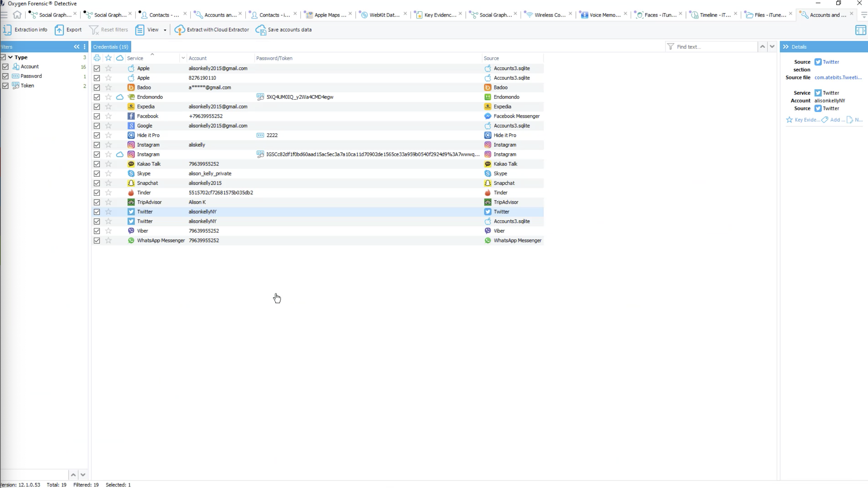The width and height of the screenshot is (868, 488).
Task: Open the hamburger menu icon
Action: point(4,15)
